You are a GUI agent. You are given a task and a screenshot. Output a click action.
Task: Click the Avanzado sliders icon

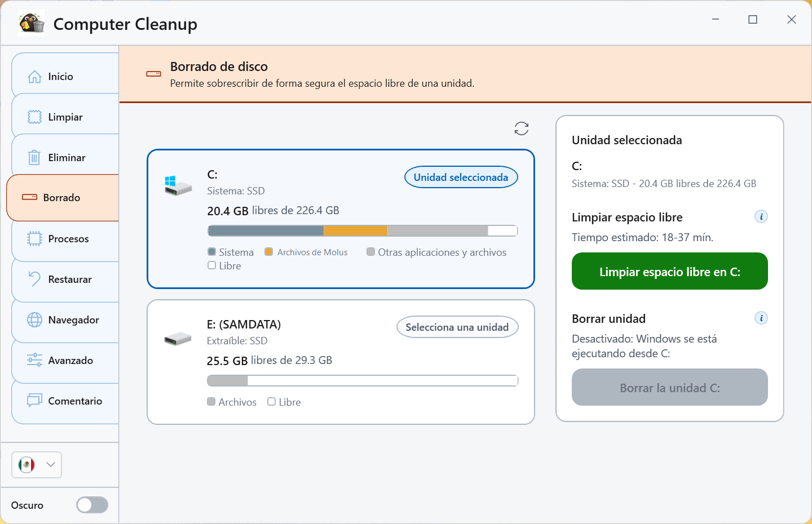click(34, 360)
